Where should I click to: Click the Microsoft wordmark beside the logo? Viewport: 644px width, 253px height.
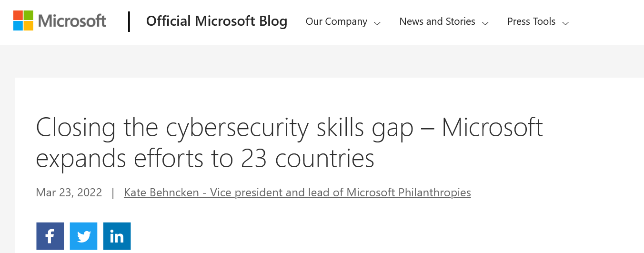pyautogui.click(x=72, y=21)
